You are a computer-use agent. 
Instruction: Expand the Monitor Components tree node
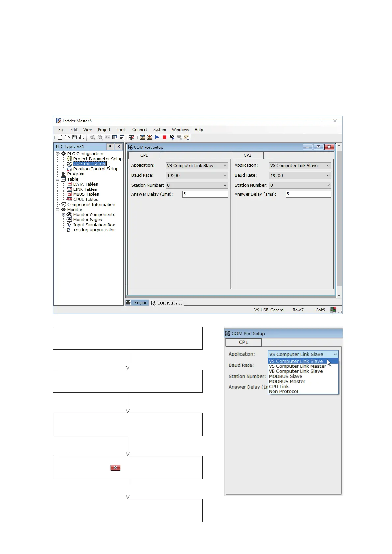coord(64,215)
